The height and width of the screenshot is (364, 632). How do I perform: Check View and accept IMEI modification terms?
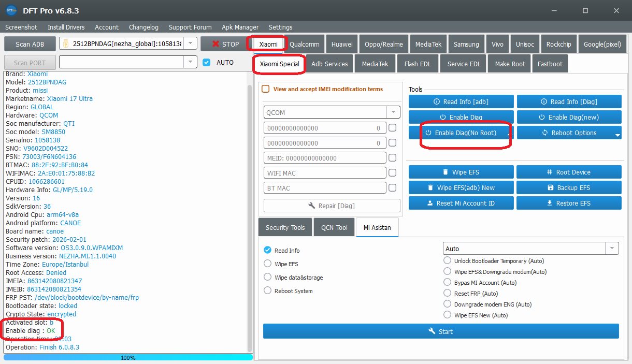[266, 89]
